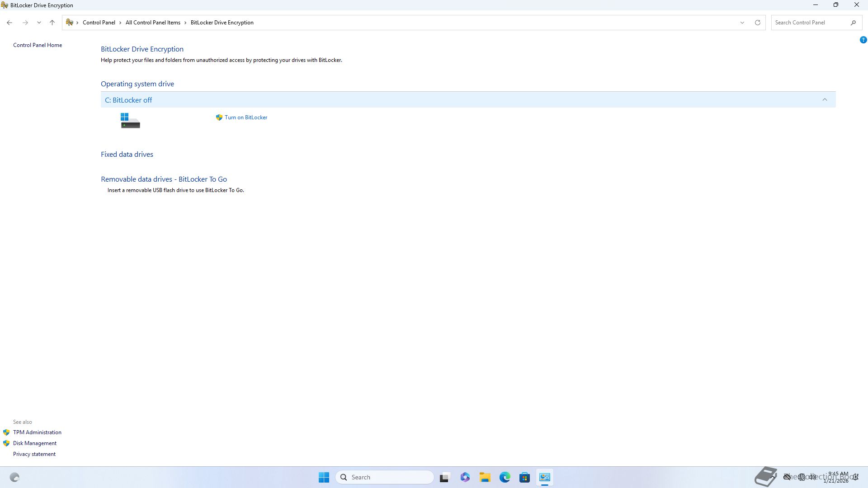Expand the address bar history dropdown

click(742, 23)
